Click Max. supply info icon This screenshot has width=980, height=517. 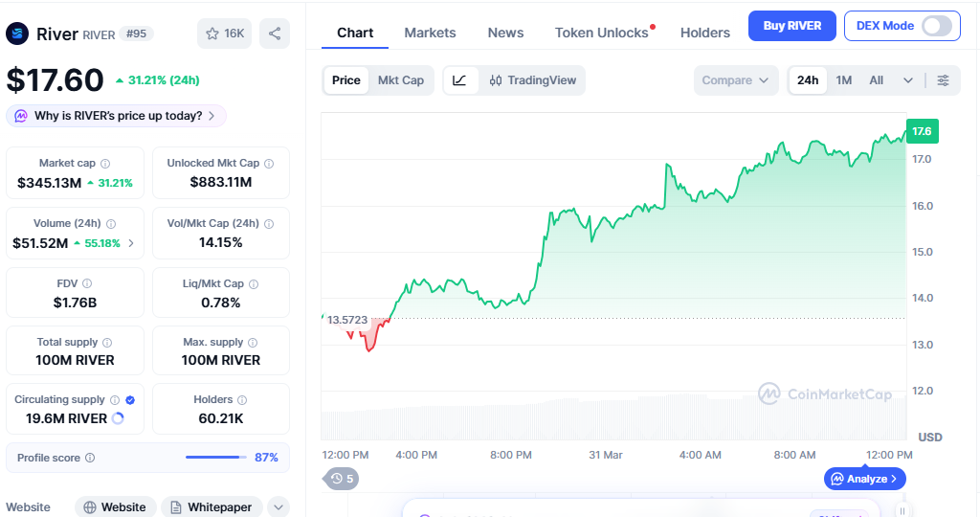pos(253,343)
